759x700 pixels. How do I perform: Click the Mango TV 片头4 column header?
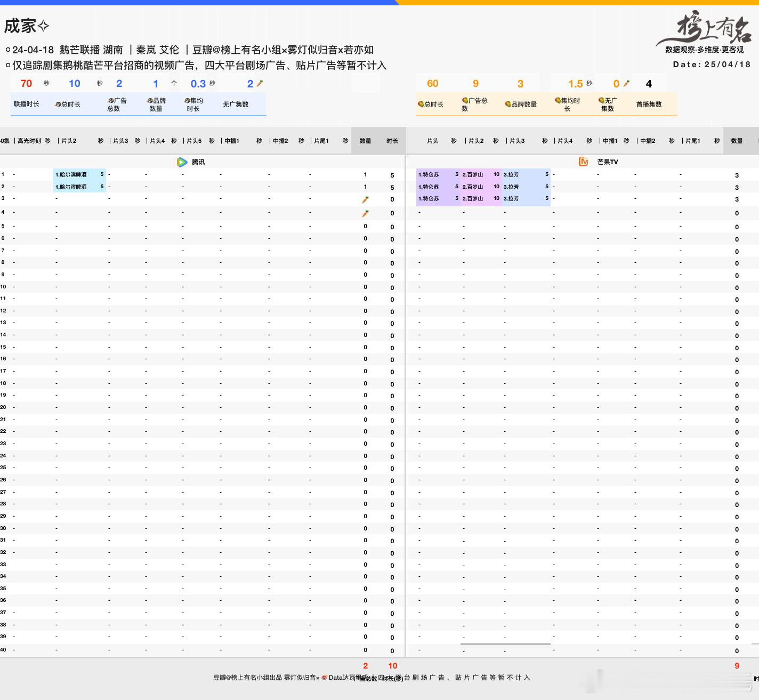pos(565,141)
